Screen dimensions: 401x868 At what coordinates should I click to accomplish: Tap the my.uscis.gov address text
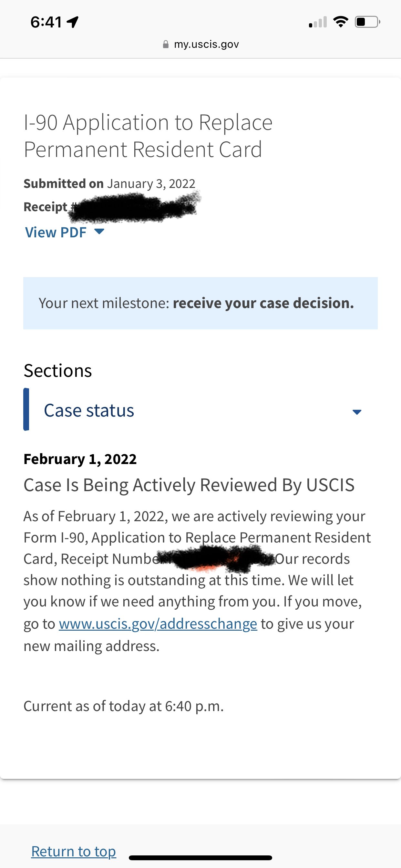coord(206,45)
